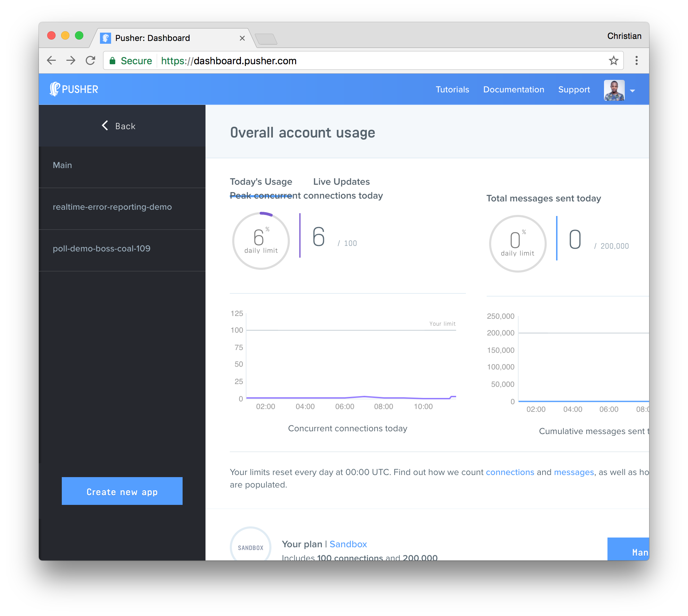The width and height of the screenshot is (688, 616).
Task: Open Documentation in the header
Action: tap(513, 90)
